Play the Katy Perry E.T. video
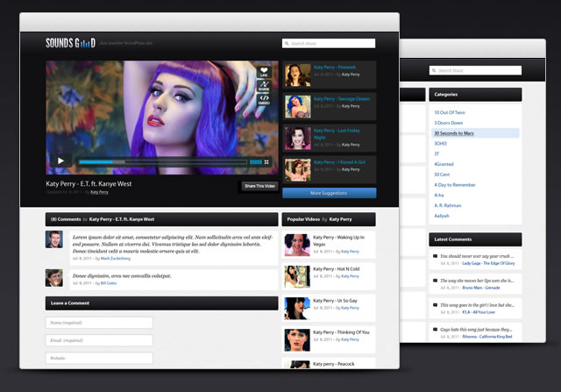561x392 pixels. coord(60,160)
